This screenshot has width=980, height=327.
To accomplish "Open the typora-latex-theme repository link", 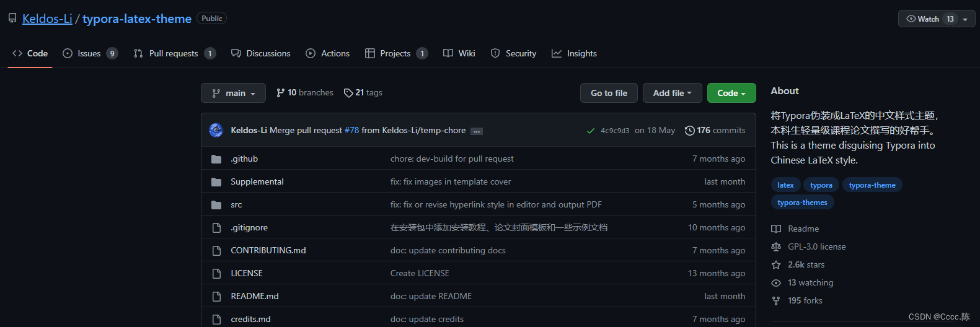I will click(x=137, y=19).
